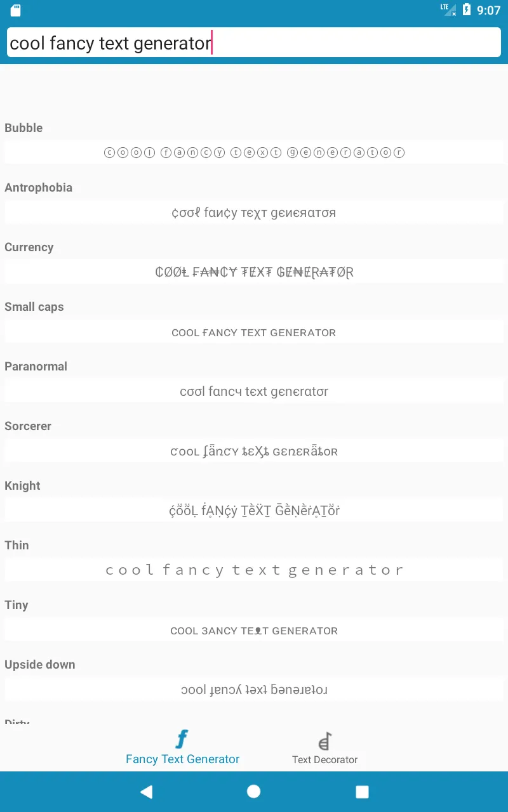Tap the LTE signal icon

448,10
